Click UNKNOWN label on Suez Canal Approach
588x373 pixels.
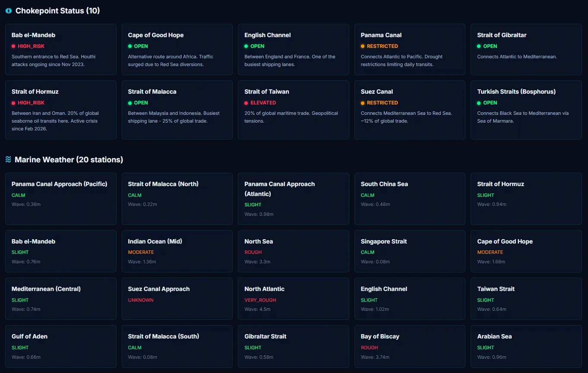(141, 300)
